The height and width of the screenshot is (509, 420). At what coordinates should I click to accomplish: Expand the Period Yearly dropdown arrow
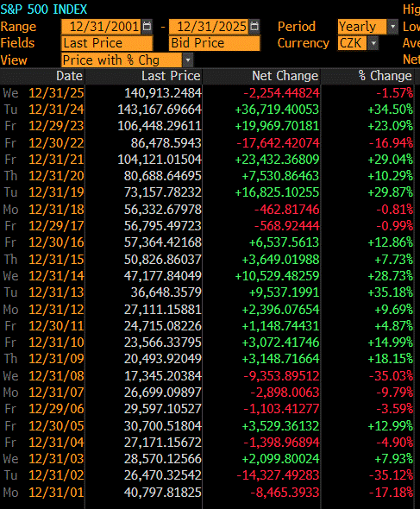[x=392, y=27]
